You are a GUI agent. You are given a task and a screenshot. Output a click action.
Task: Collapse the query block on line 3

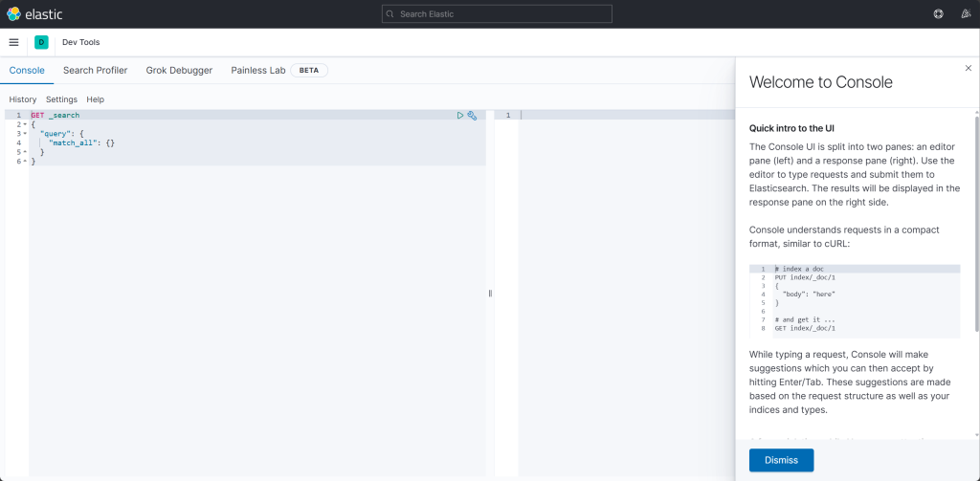tap(24, 134)
